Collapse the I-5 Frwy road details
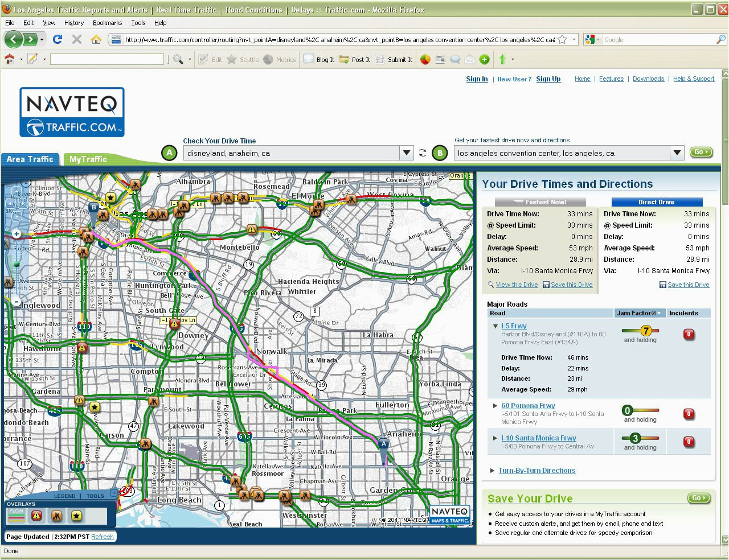 (495, 327)
